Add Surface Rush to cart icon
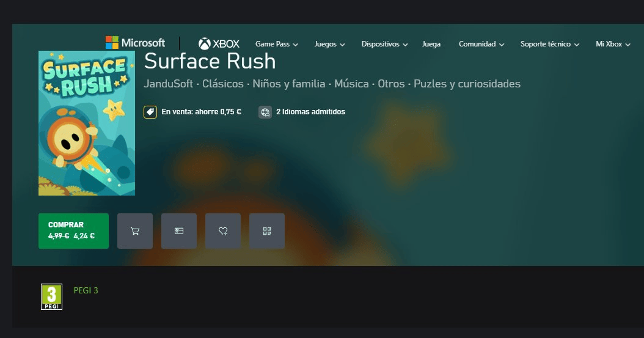The height and width of the screenshot is (338, 644). point(134,231)
